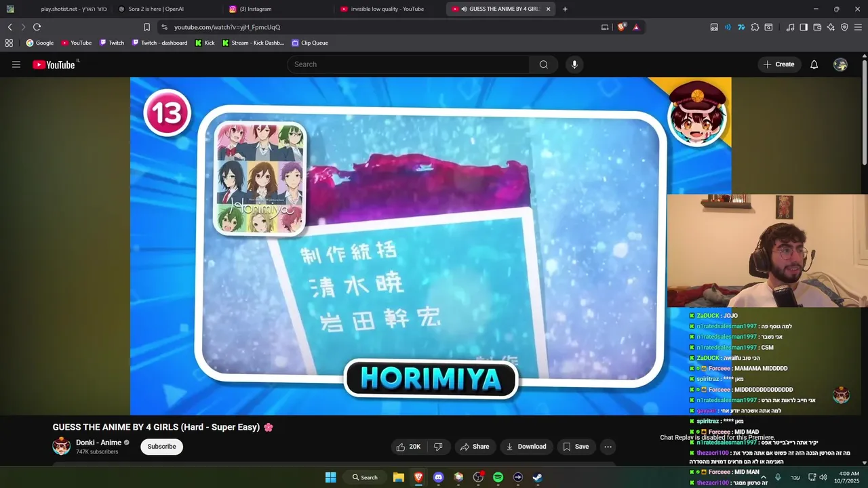Image resolution: width=868 pixels, height=488 pixels.
Task: Dislike the video thumbs-down
Action: pos(438,447)
